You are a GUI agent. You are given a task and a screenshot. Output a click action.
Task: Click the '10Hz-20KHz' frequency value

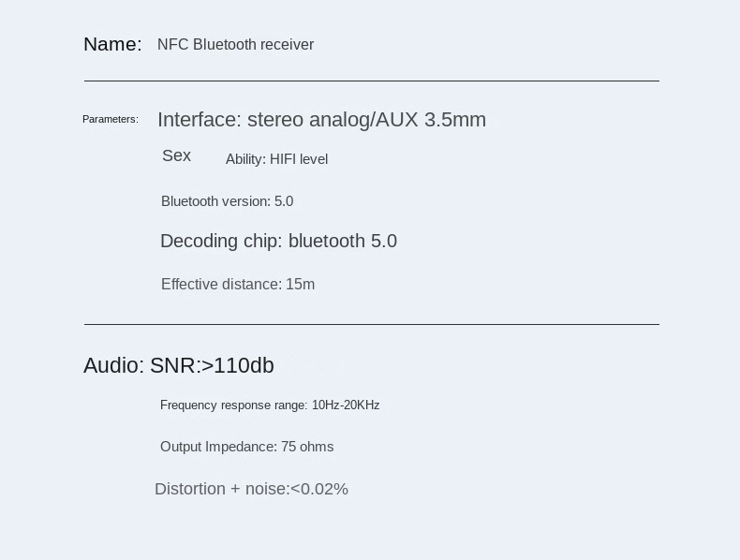point(345,405)
